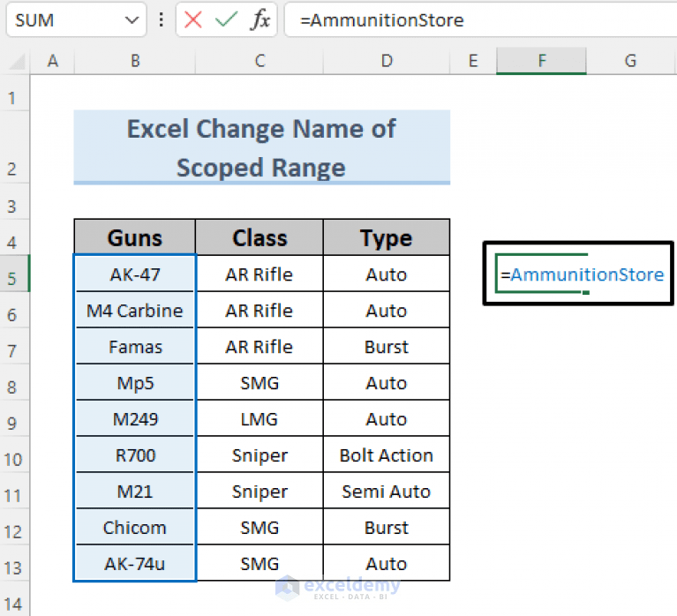Click the formula bar with =AmmunitionStore
The width and height of the screenshot is (677, 616).
(x=480, y=20)
